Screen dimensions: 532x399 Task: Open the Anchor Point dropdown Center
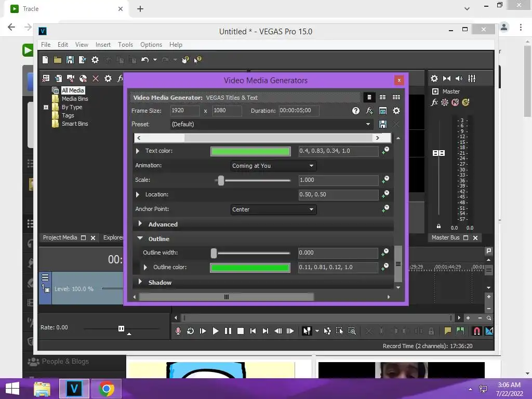(273, 209)
